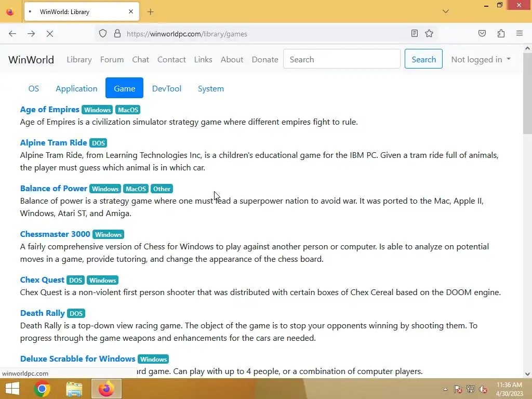Screen dimensions: 532x399
Task: Open the tracking protection shield icon
Action: coord(103,34)
